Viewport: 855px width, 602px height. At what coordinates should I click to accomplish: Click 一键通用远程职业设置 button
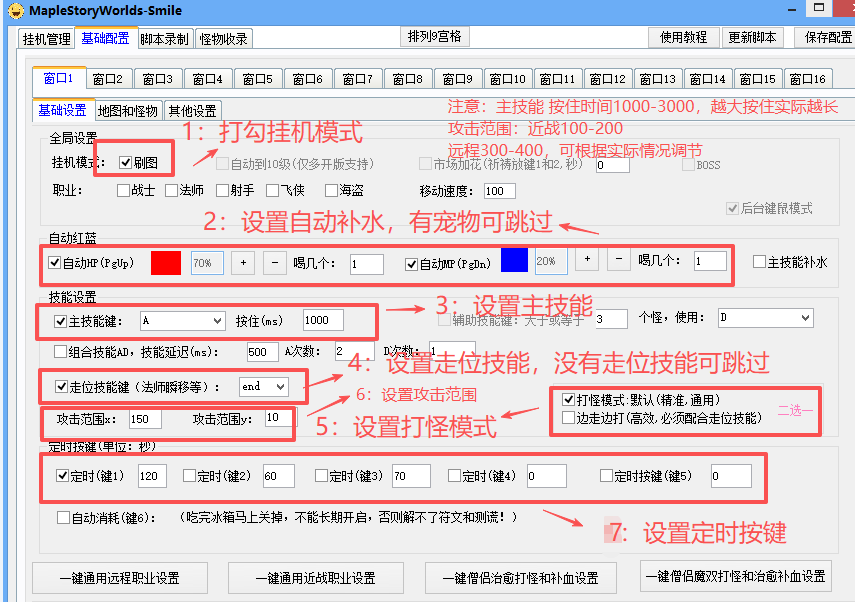tap(119, 577)
